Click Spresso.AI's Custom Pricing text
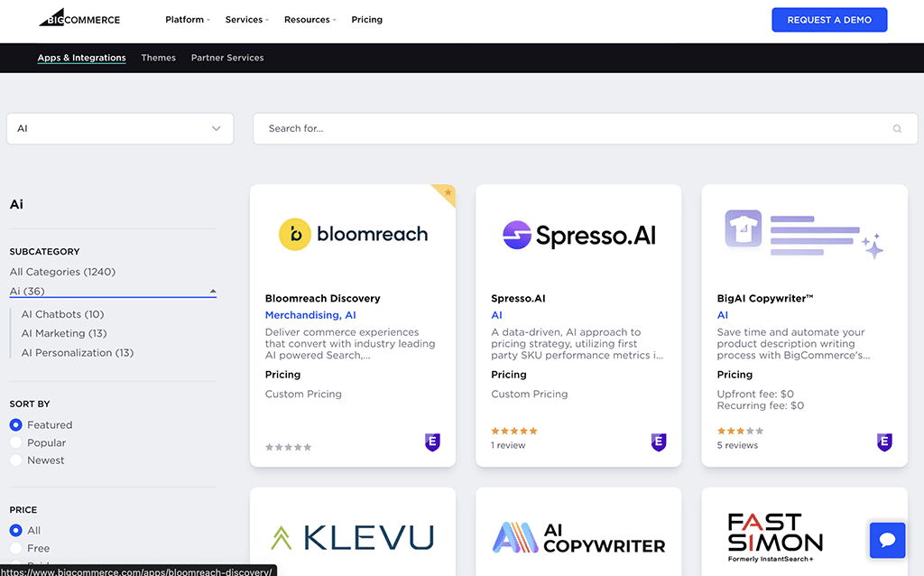924x576 pixels. coord(529,394)
